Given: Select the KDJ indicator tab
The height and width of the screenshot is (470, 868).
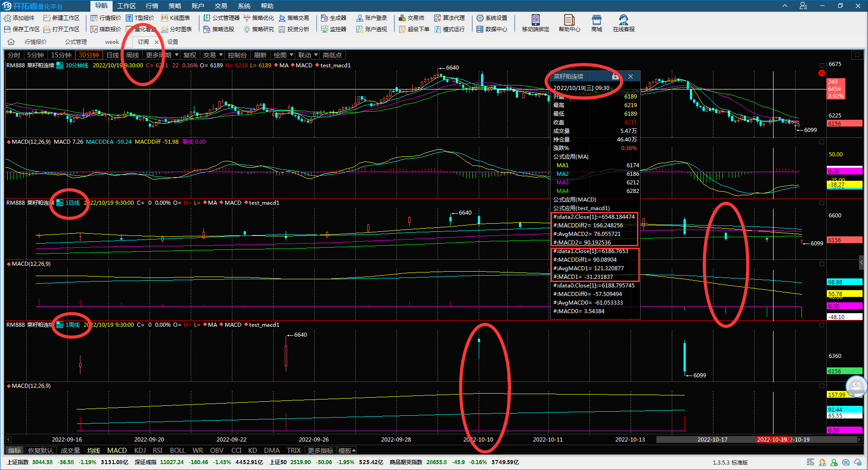Looking at the screenshot, I should click(x=140, y=451).
